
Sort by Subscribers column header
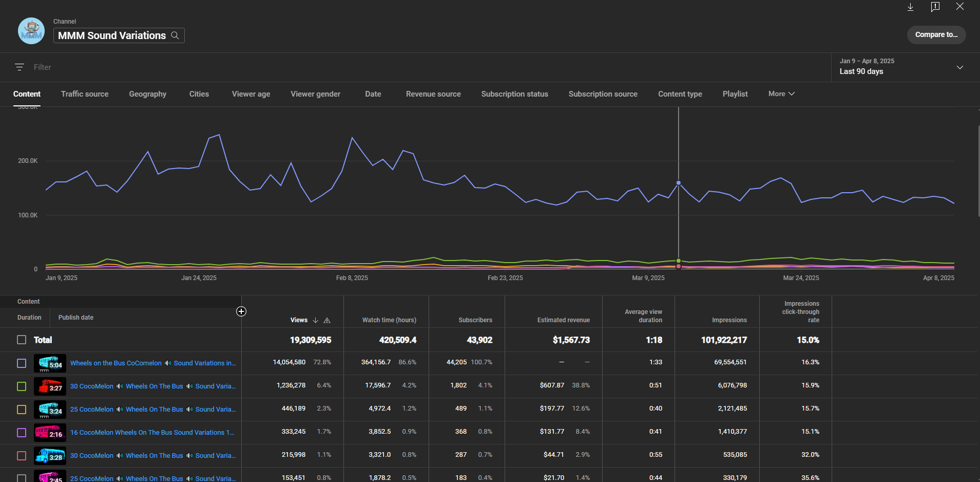coord(475,320)
